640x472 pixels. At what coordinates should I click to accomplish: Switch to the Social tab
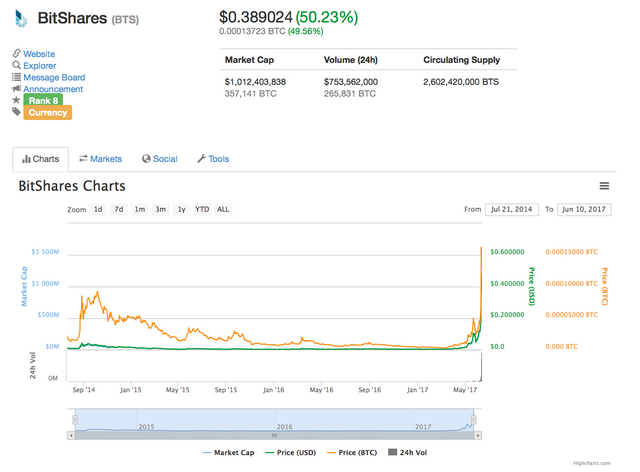click(160, 159)
